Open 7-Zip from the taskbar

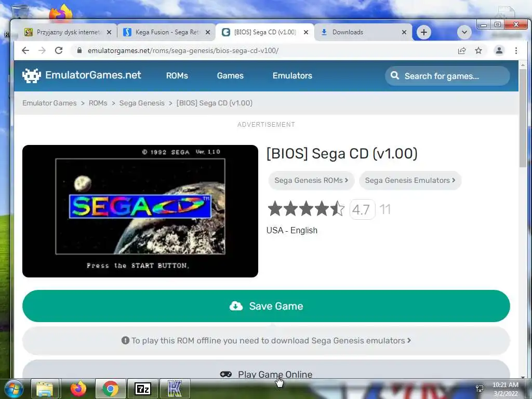coord(142,389)
